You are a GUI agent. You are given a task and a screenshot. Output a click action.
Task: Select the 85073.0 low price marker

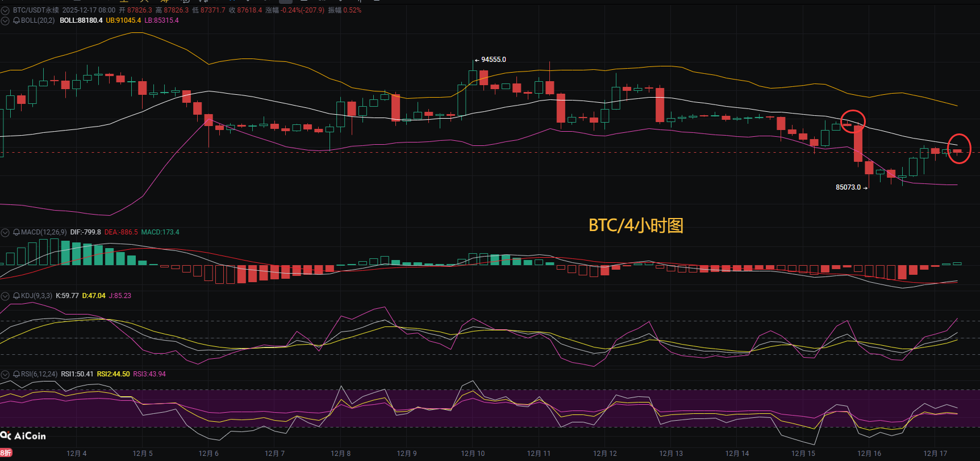tap(848, 187)
